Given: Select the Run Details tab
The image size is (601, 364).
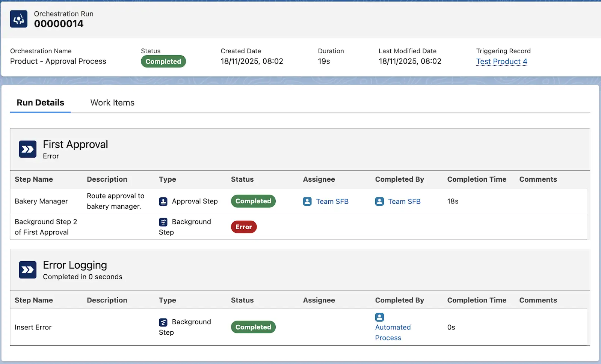Looking at the screenshot, I should point(40,102).
